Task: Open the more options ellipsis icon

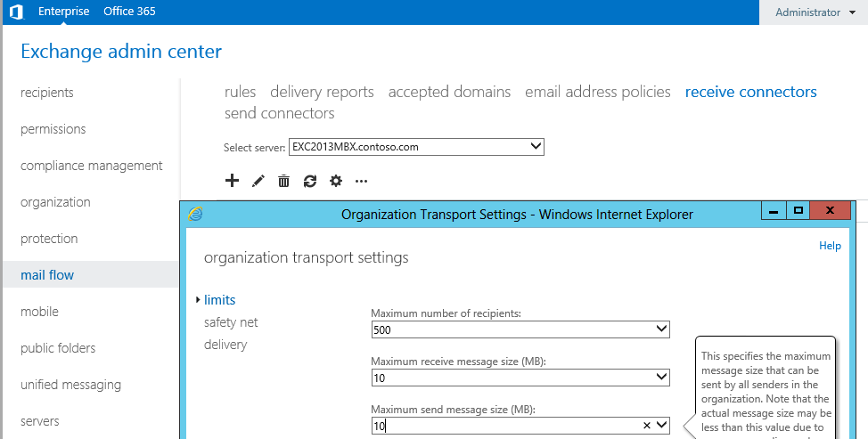Action: click(x=361, y=181)
